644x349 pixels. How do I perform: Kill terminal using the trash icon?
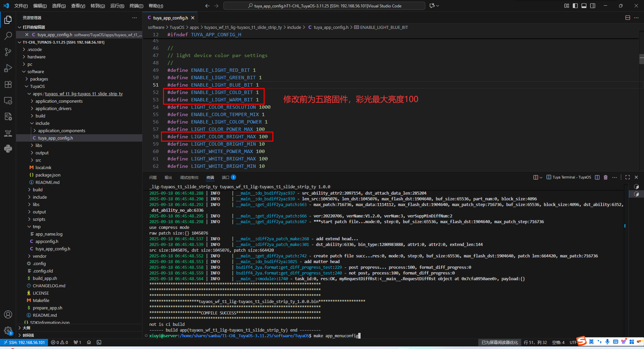[605, 177]
